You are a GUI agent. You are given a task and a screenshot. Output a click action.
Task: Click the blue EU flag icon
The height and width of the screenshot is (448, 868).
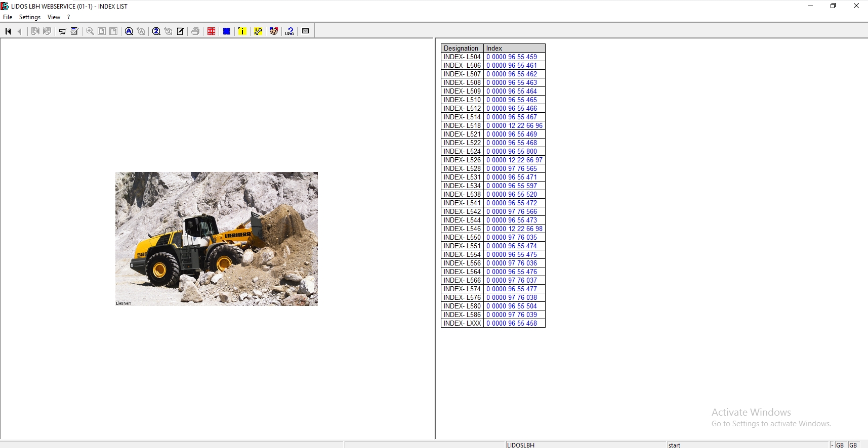227,31
